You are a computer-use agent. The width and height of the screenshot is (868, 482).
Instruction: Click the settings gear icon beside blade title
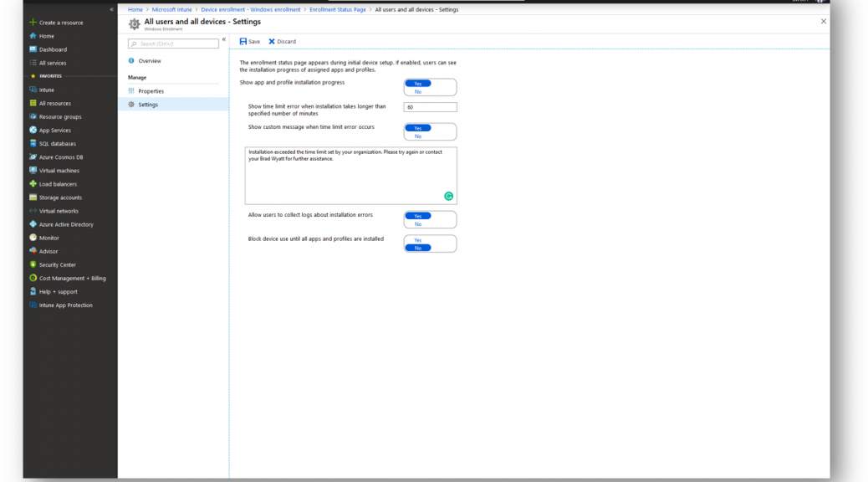[134, 23]
